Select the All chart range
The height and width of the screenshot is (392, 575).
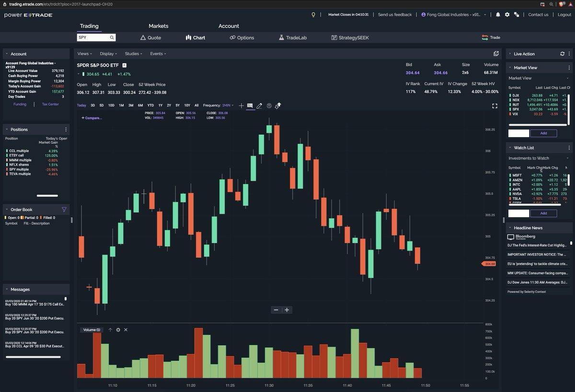(x=196, y=105)
